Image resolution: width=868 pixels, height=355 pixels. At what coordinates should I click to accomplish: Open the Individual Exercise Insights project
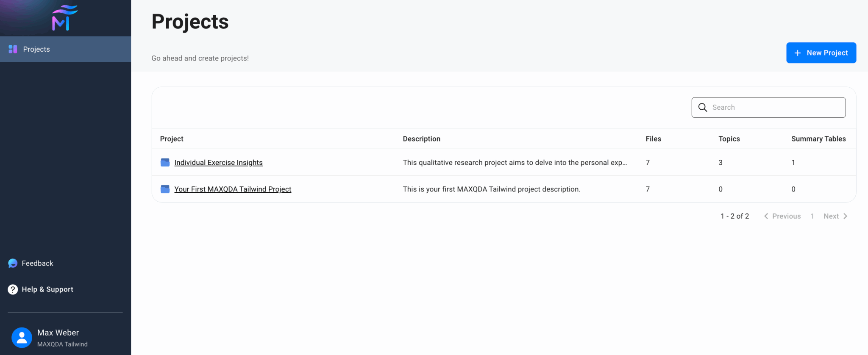pos(218,163)
